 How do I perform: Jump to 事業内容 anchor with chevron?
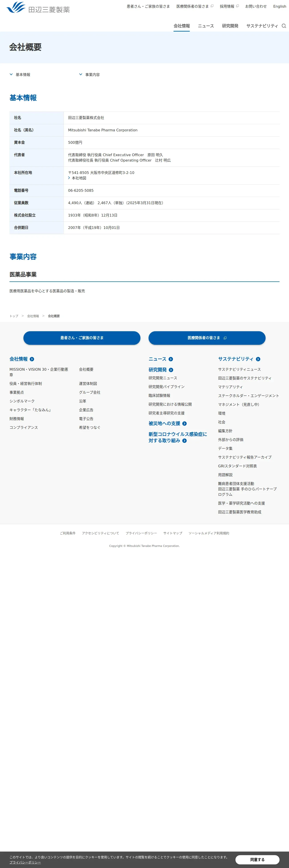click(x=90, y=74)
